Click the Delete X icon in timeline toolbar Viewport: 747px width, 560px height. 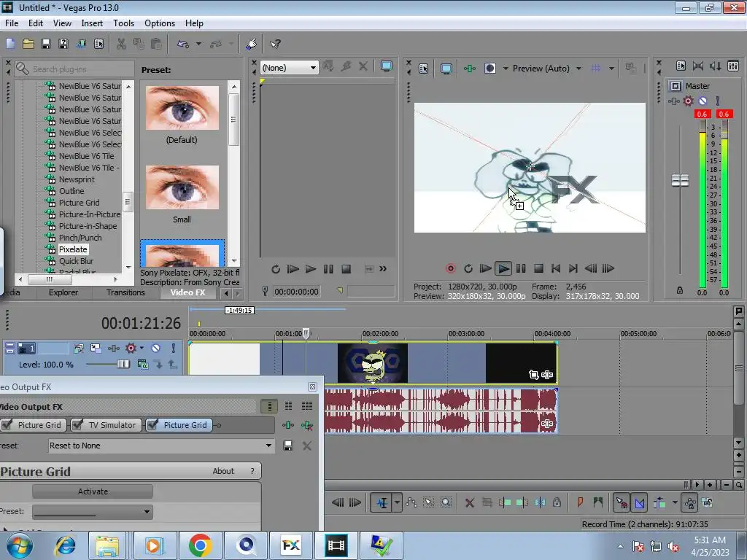(x=470, y=502)
